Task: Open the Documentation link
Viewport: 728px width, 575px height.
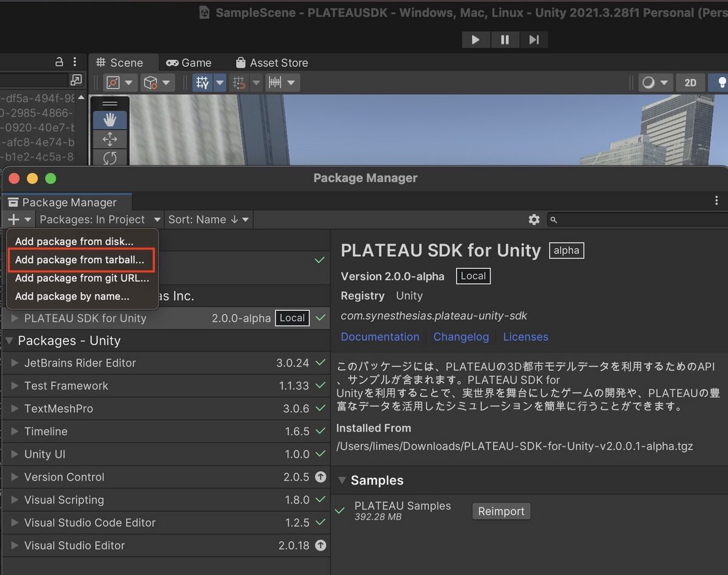Action: click(380, 337)
